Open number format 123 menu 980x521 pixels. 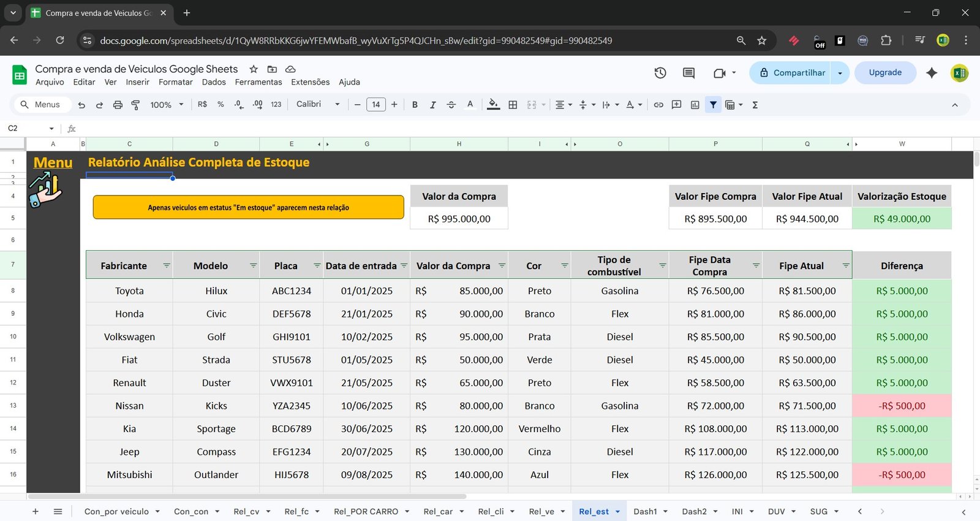(x=276, y=105)
